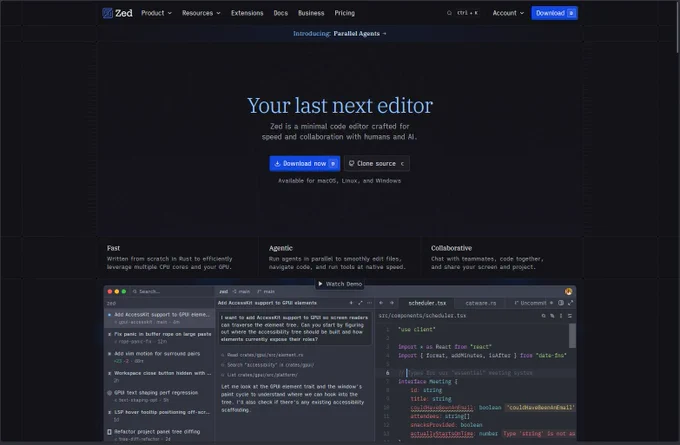Open the Parallel Agents announcement link
The width and height of the screenshot is (680, 445).
coord(340,33)
